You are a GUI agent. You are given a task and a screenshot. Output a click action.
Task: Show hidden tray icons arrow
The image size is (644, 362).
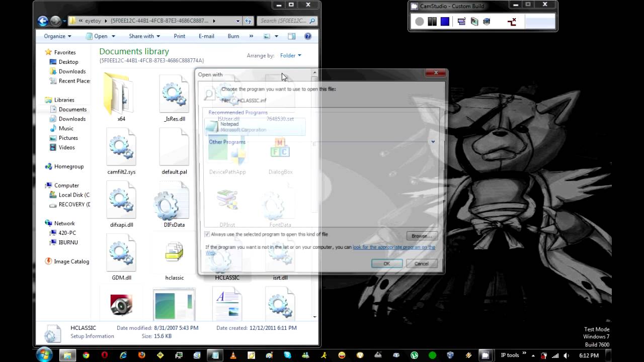coord(533,355)
